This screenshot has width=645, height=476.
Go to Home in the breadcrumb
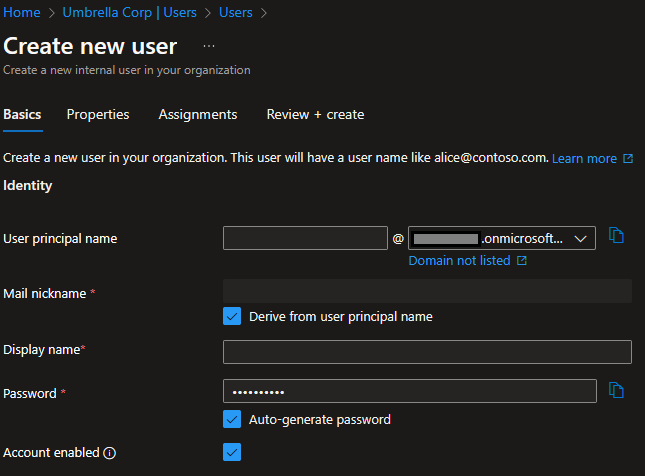[x=22, y=12]
